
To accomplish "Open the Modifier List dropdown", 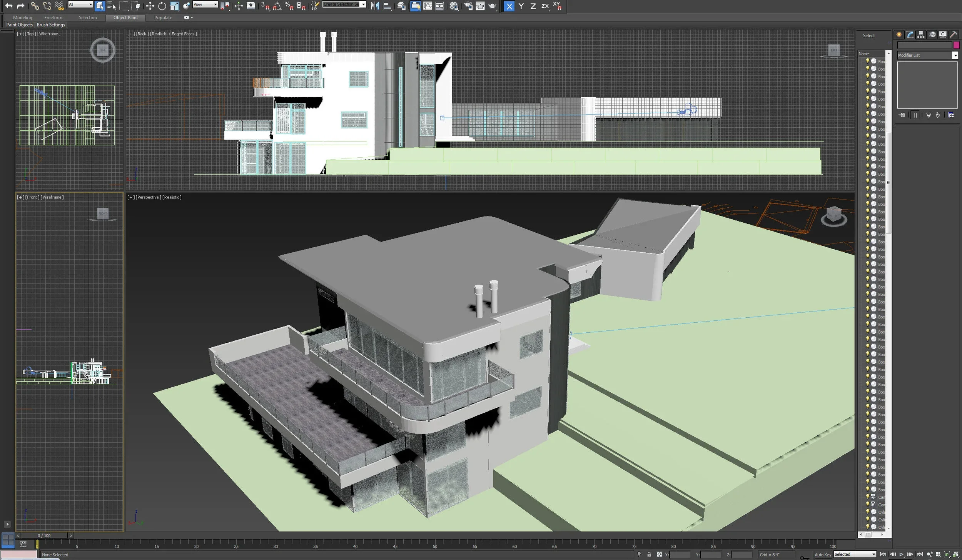I will tap(955, 55).
